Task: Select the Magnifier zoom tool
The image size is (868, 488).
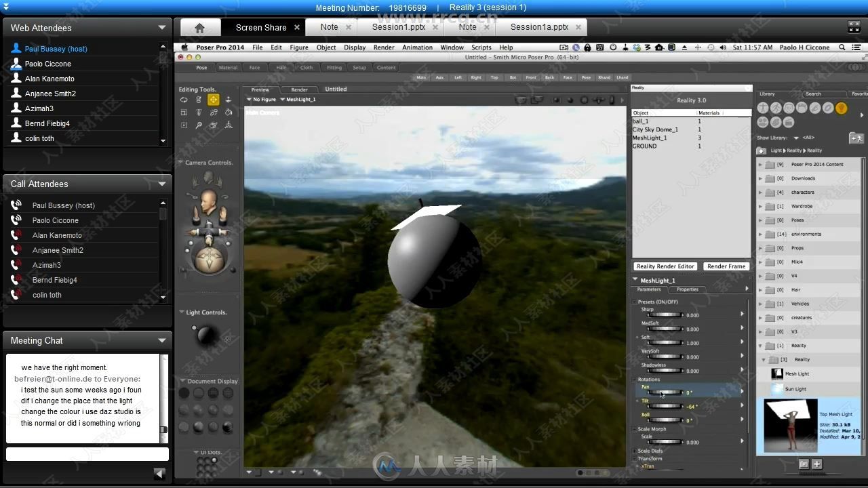Action: tap(199, 125)
